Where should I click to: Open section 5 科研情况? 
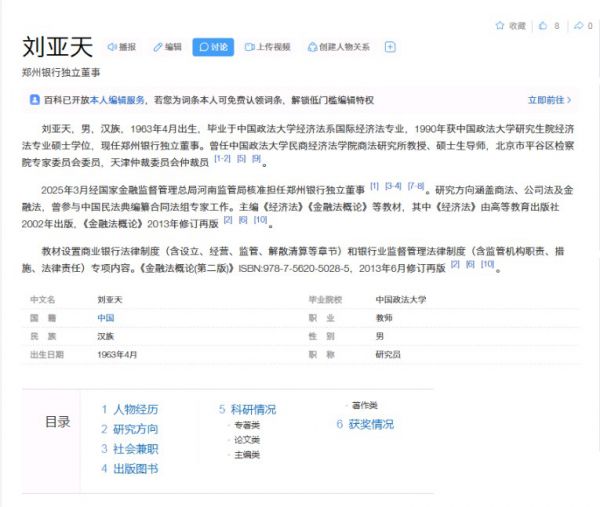[x=247, y=409]
